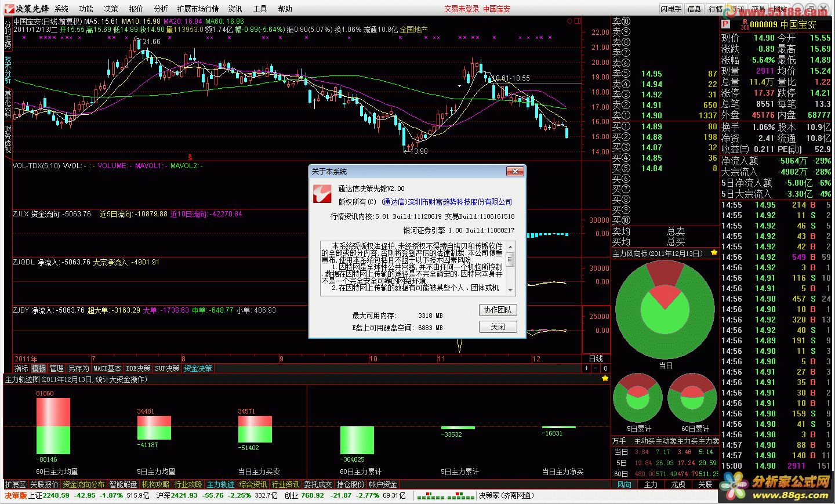Click the 行情 toolbar button
This screenshot has width=835, height=504.
(716, 9)
